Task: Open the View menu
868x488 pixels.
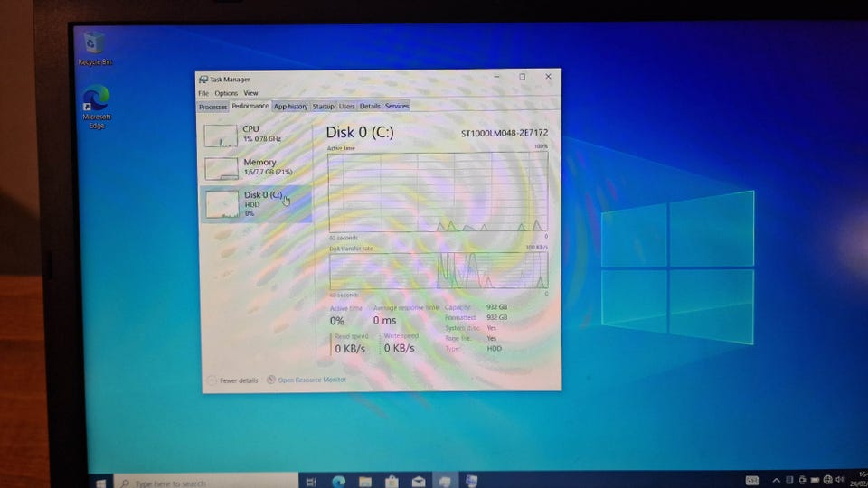Action: (250, 93)
